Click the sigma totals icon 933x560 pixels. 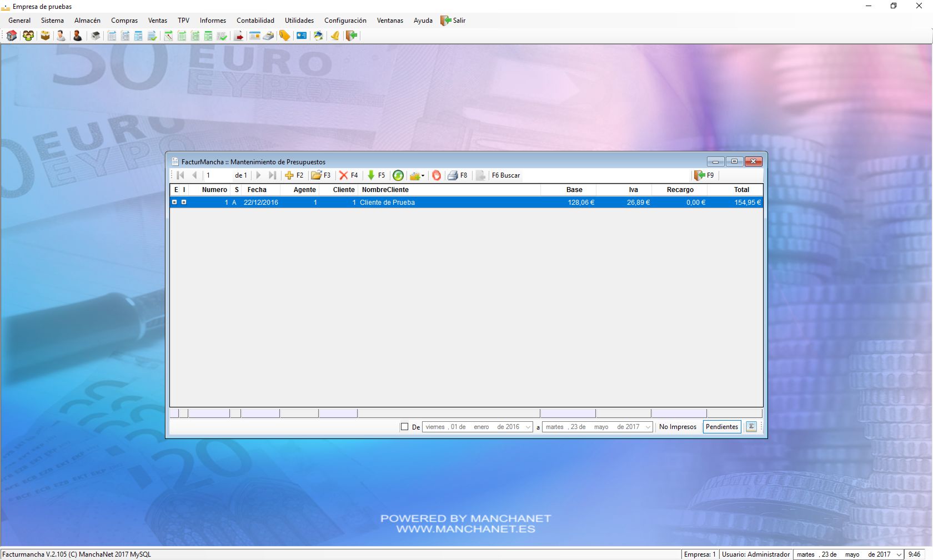(x=751, y=427)
